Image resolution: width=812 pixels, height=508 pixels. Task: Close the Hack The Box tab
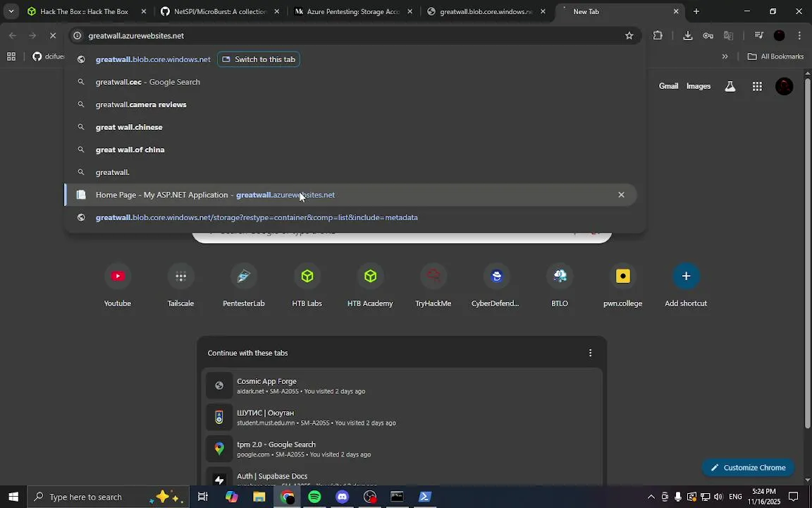click(x=144, y=11)
